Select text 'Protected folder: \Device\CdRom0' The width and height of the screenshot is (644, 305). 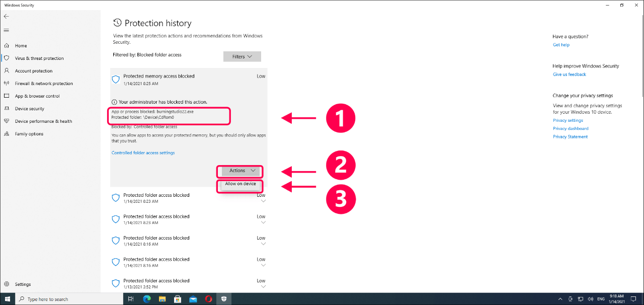pyautogui.click(x=143, y=117)
